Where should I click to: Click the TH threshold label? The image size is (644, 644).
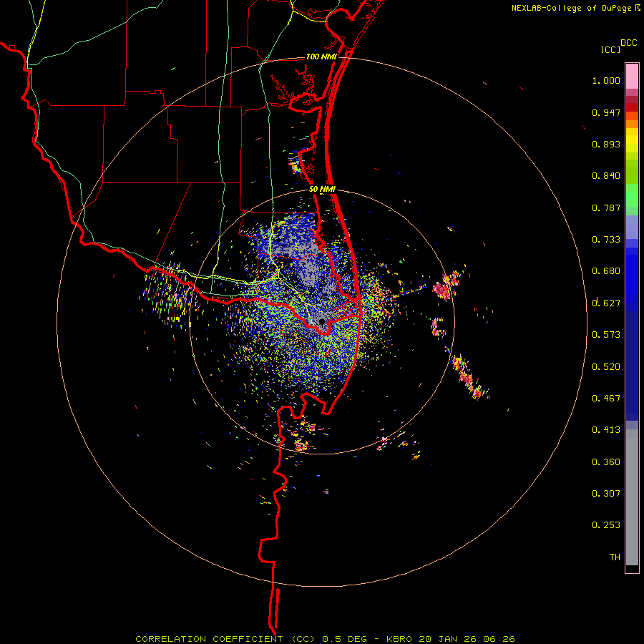point(615,557)
